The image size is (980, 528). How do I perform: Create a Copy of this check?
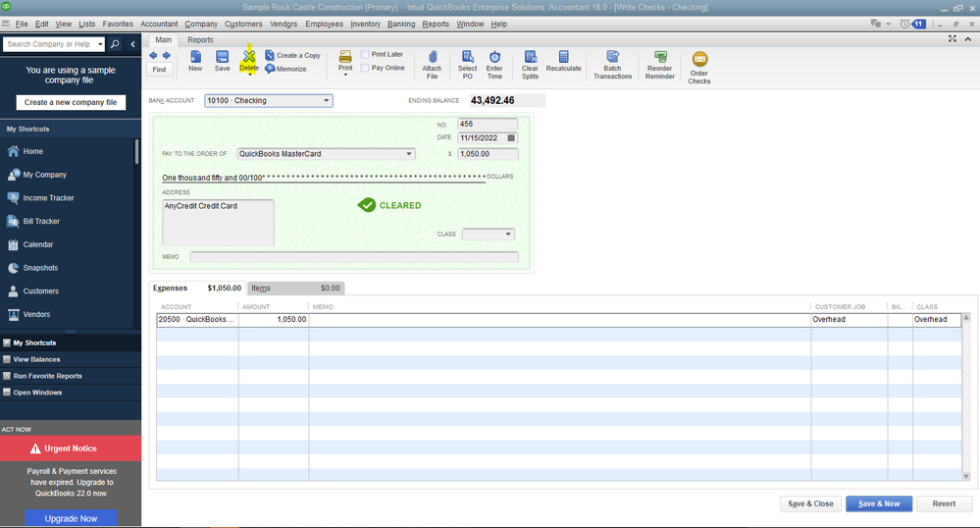point(292,56)
